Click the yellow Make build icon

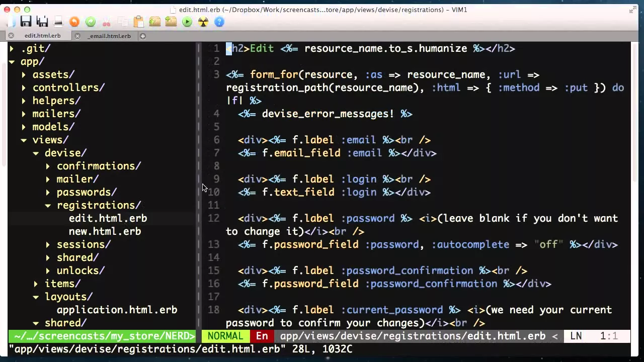click(x=203, y=22)
